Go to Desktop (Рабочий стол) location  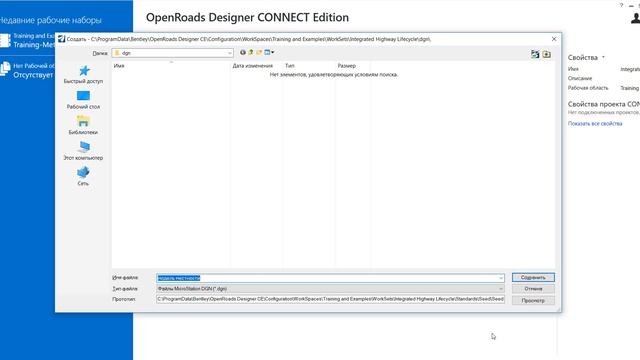point(83,100)
